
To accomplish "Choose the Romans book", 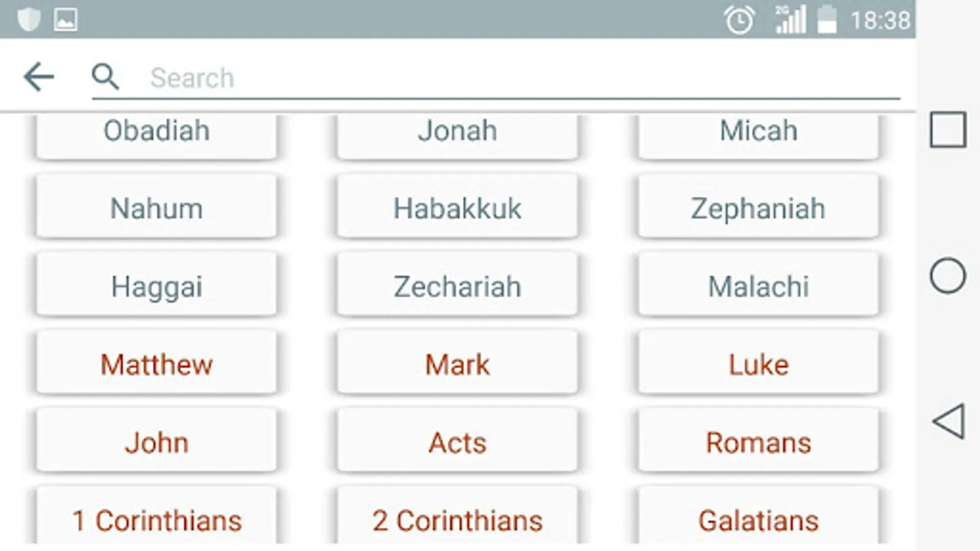I will coord(758,441).
